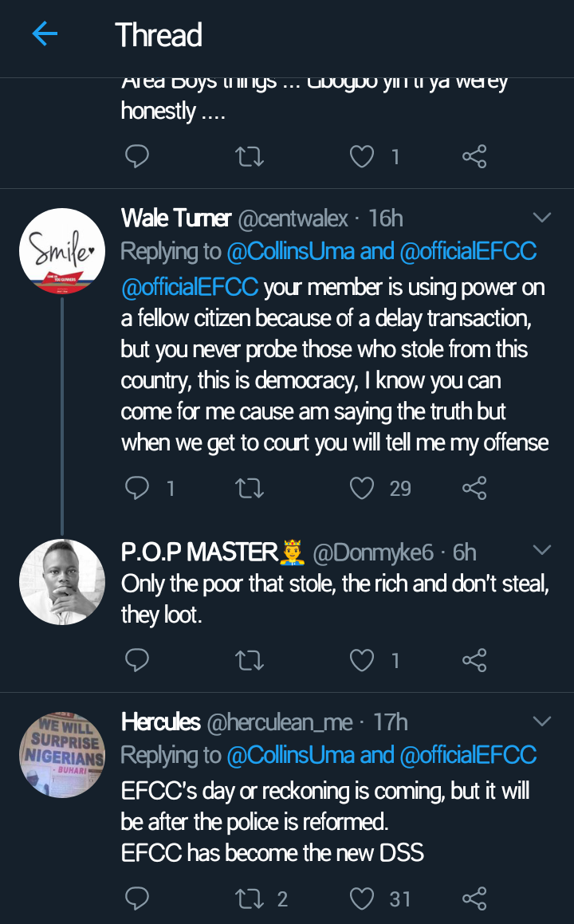The height and width of the screenshot is (924, 574).
Task: Open P.O.P MASTER's profile photo
Action: [x=62, y=582]
